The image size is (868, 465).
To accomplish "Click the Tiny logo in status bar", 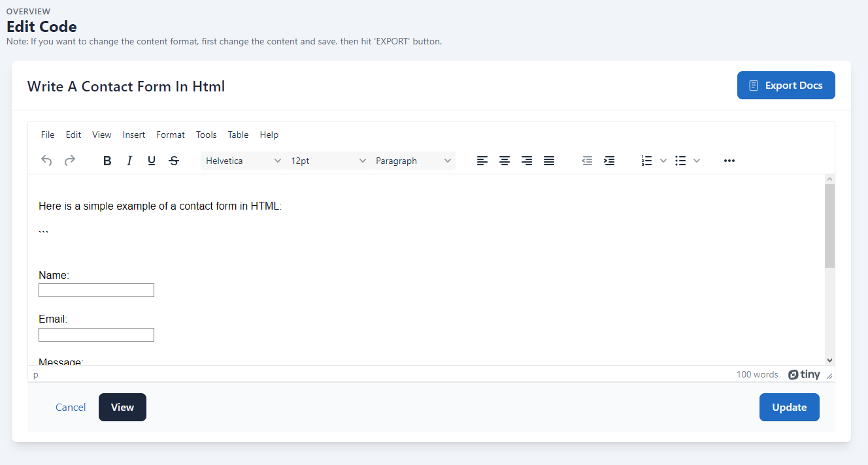I will click(x=804, y=374).
